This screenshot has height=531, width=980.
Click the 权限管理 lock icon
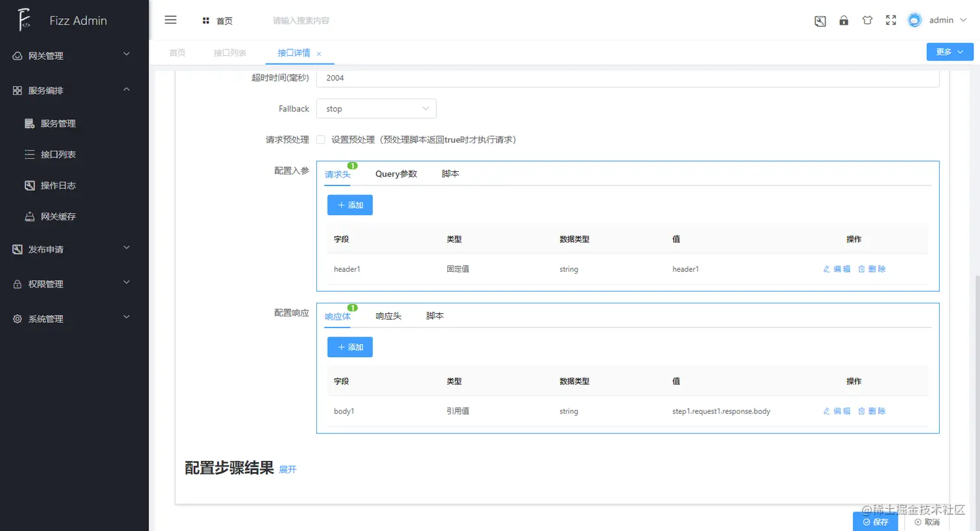point(17,284)
